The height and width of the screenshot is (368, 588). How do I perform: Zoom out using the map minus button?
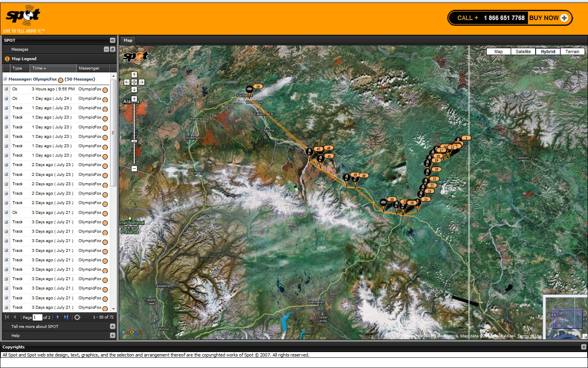(x=134, y=168)
